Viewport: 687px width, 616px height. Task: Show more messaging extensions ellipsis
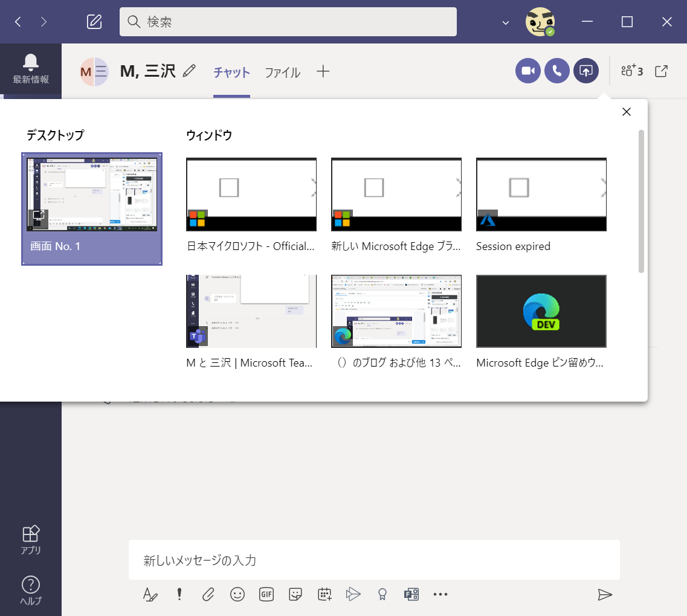(x=440, y=594)
